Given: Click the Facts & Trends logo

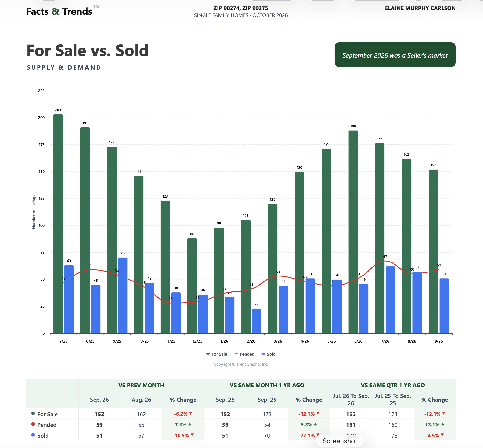Looking at the screenshot, I should pos(62,11).
